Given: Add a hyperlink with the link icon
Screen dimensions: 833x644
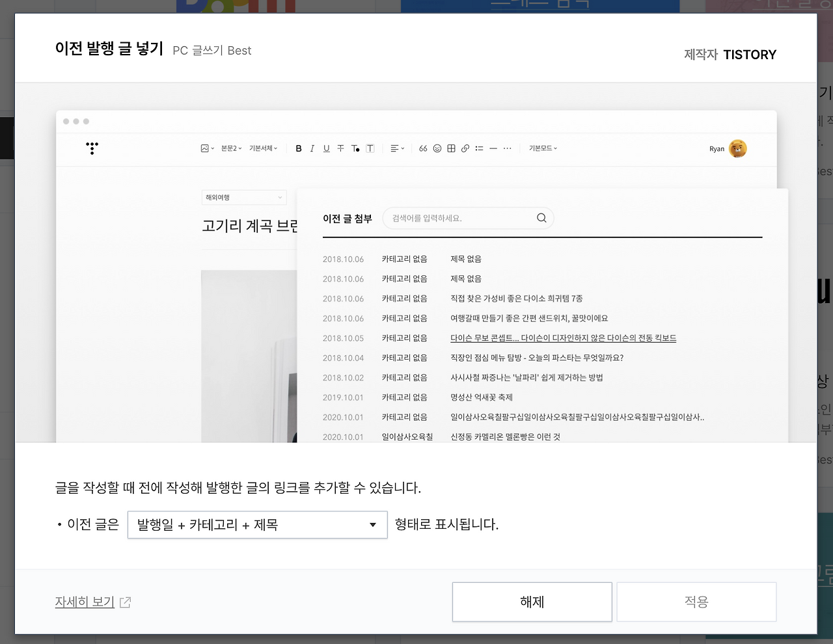Looking at the screenshot, I should pyautogui.click(x=465, y=148).
